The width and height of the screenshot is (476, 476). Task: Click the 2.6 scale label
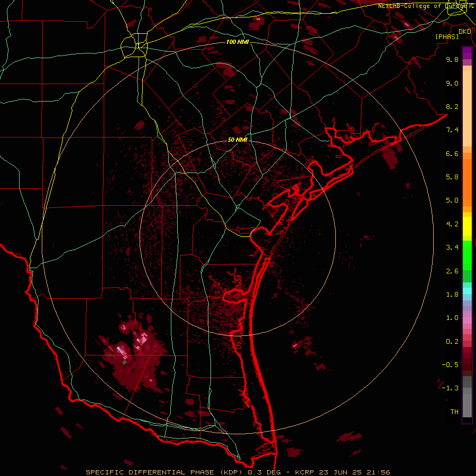pos(452,271)
